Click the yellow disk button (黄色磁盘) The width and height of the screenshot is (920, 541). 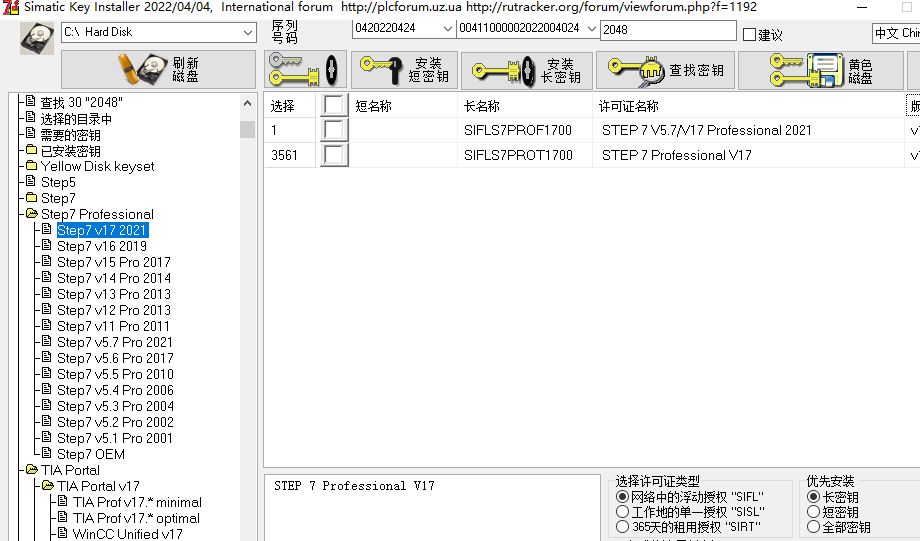[820, 70]
